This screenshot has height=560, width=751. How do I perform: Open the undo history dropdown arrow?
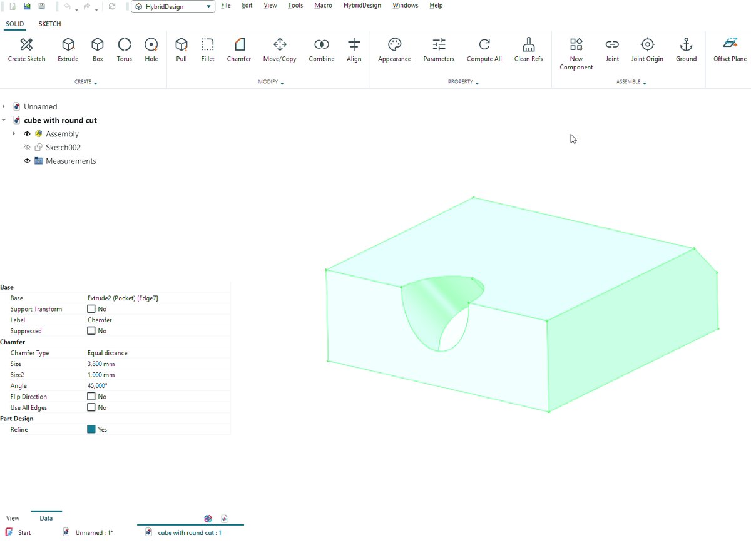76,9
